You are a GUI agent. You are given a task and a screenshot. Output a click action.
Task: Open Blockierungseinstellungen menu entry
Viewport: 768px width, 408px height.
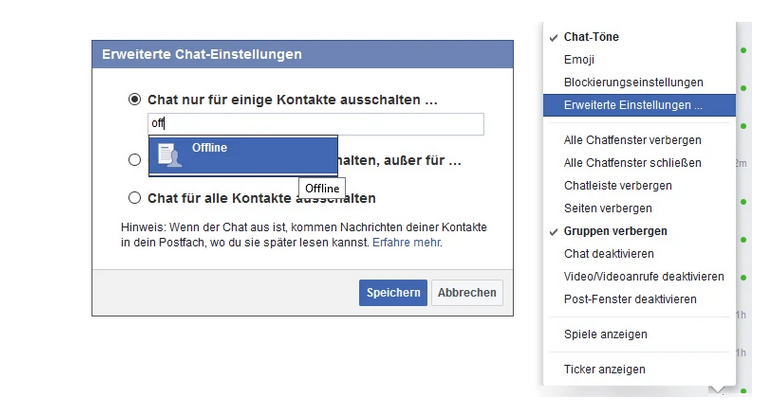pyautogui.click(x=639, y=82)
